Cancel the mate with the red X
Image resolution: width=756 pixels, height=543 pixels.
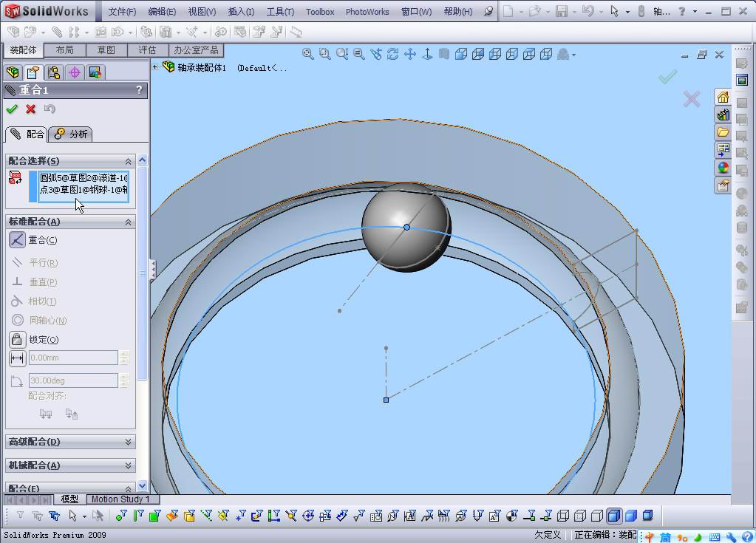(x=31, y=109)
